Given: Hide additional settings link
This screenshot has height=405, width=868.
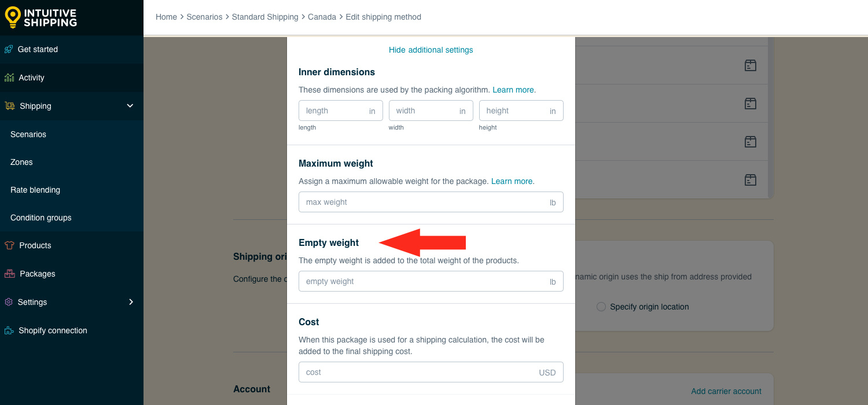Looking at the screenshot, I should (431, 50).
